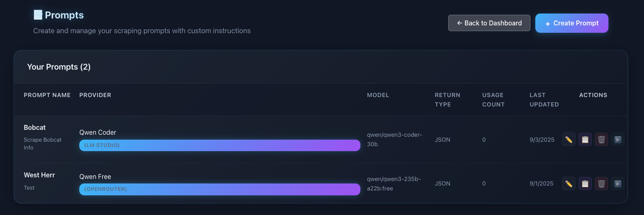Image resolution: width=644 pixels, height=215 pixels.
Task: Click the Last Updated column header
Action: pos(544,100)
